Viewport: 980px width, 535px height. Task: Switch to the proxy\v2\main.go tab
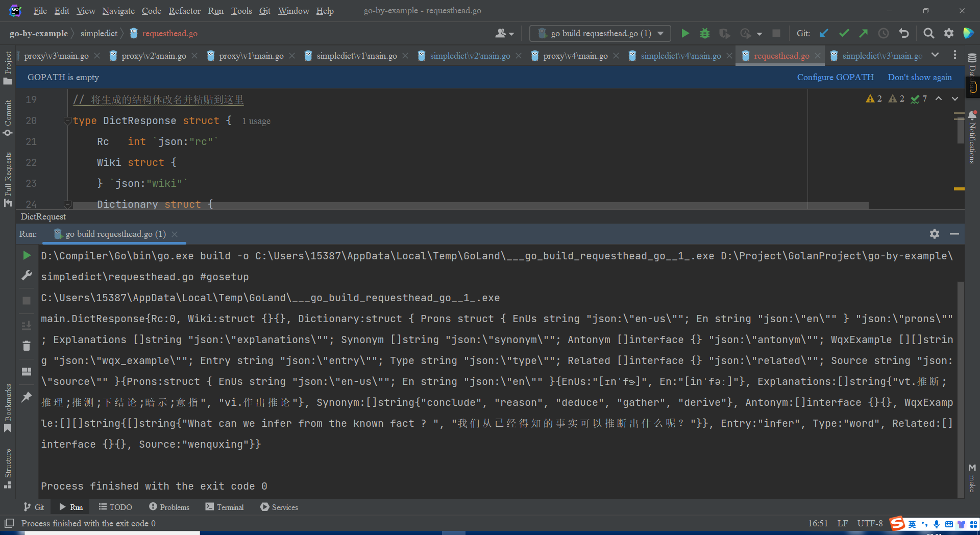pos(153,56)
